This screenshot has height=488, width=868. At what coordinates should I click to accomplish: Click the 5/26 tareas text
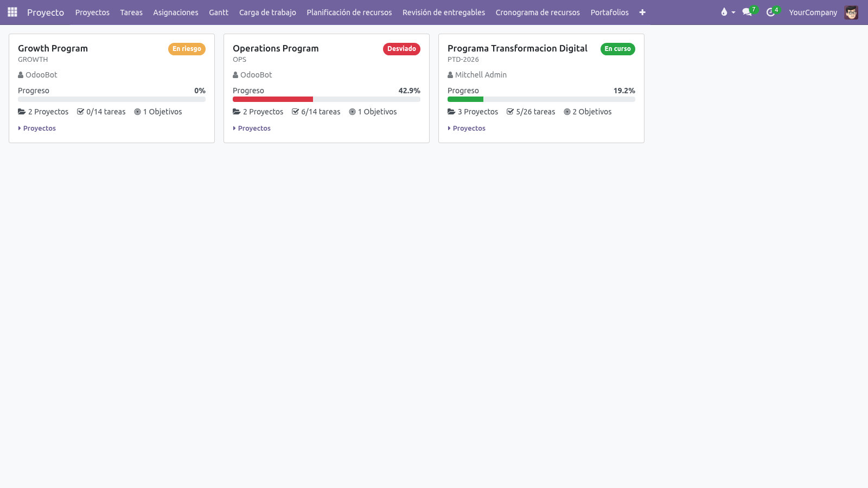pyautogui.click(x=535, y=112)
